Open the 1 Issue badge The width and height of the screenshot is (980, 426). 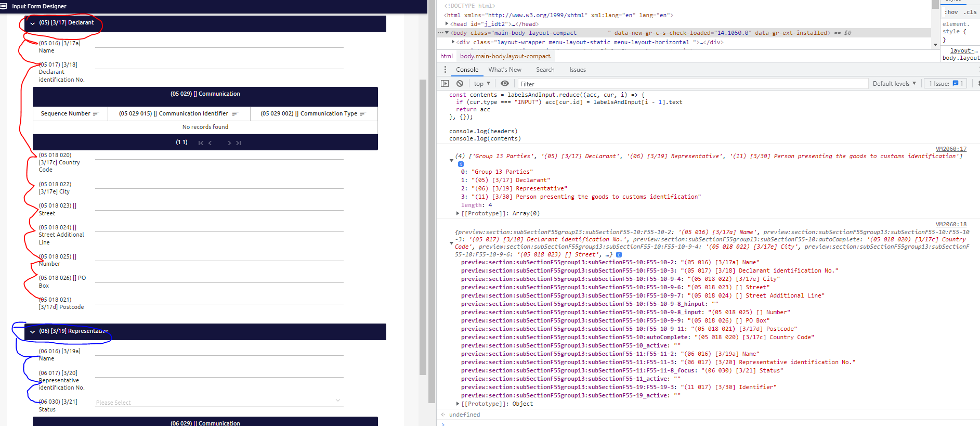click(x=946, y=84)
